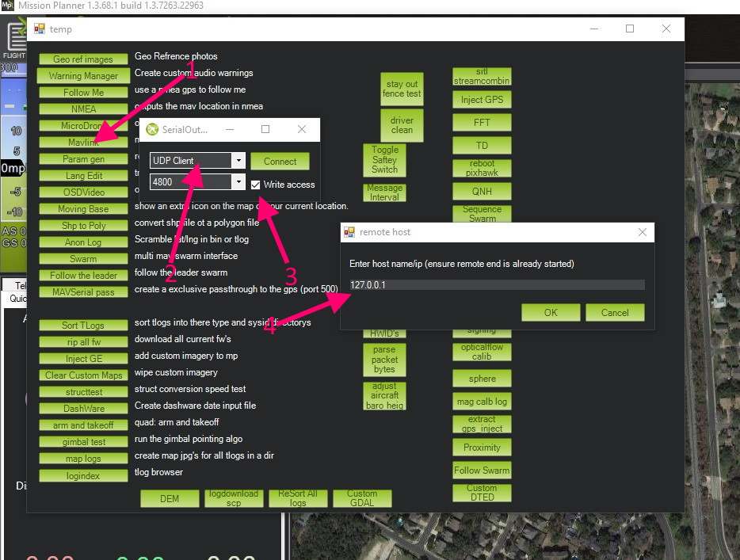The width and height of the screenshot is (740, 560).
Task: Select the Inject GPS button
Action: [x=482, y=100]
